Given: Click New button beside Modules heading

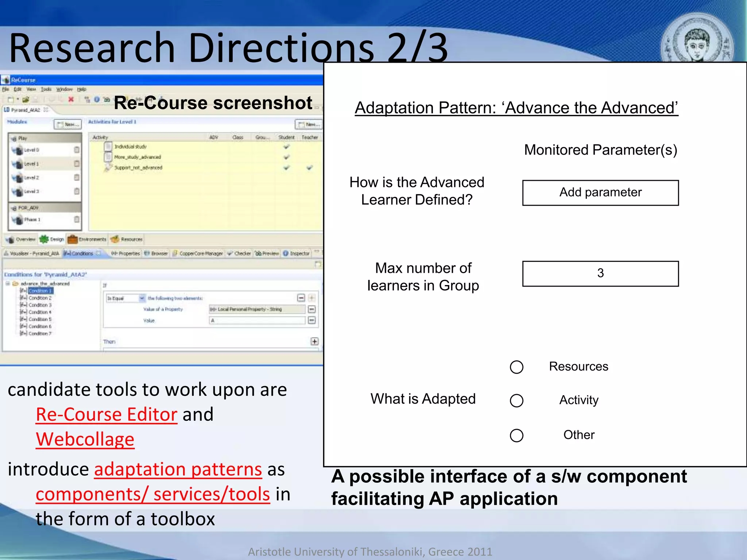Looking at the screenshot, I should [68, 124].
